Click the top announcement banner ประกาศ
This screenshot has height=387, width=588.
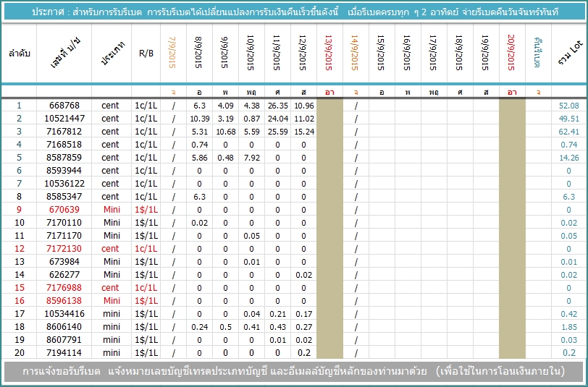(x=295, y=12)
